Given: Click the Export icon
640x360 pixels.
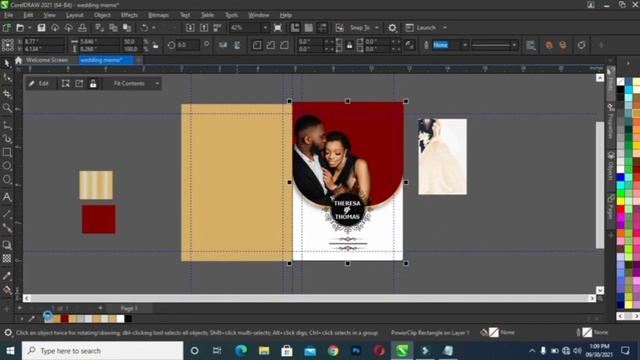Looking at the screenshot, I should 204,28.
